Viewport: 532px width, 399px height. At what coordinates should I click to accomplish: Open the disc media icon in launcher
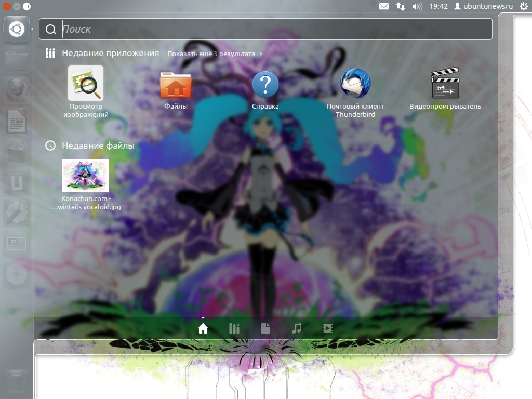click(x=16, y=273)
